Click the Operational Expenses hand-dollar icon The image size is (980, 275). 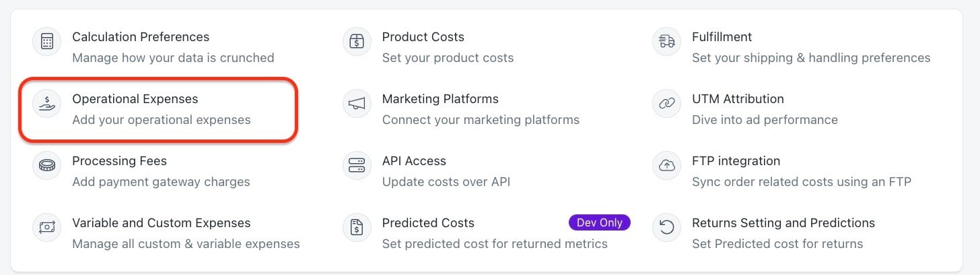pyautogui.click(x=47, y=104)
